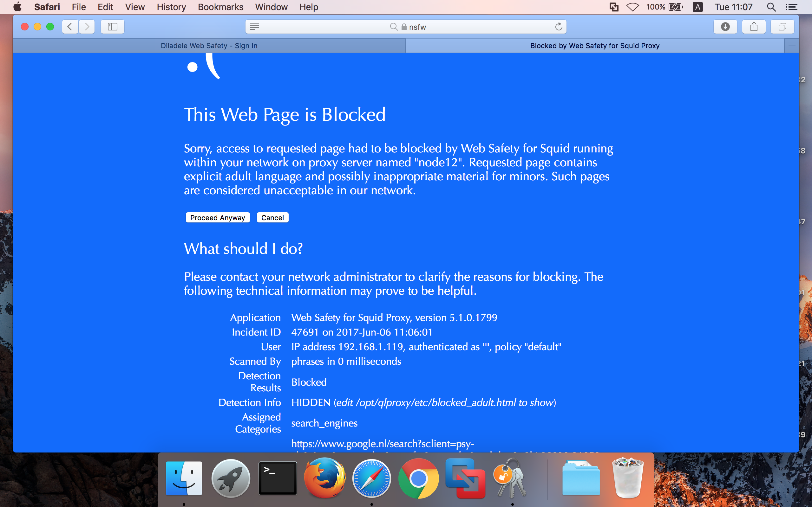Click the Cancel button
Image resolution: width=812 pixels, height=507 pixels.
point(272,217)
